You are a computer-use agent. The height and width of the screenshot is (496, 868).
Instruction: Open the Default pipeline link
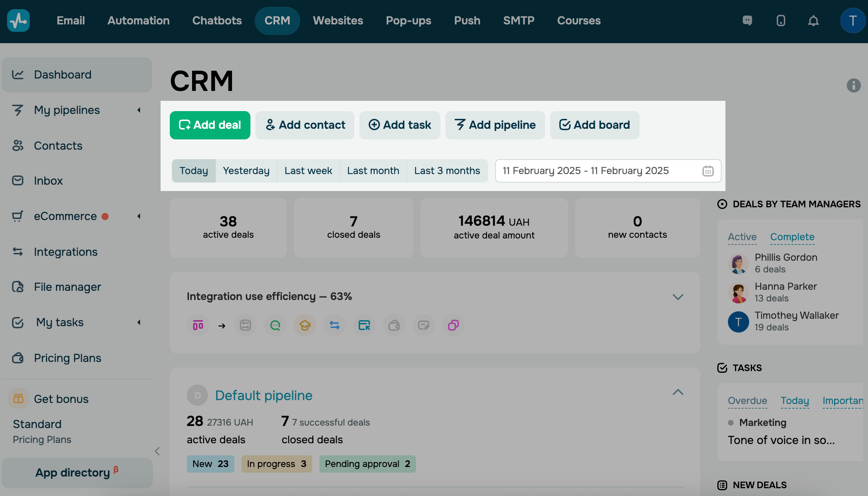click(264, 395)
